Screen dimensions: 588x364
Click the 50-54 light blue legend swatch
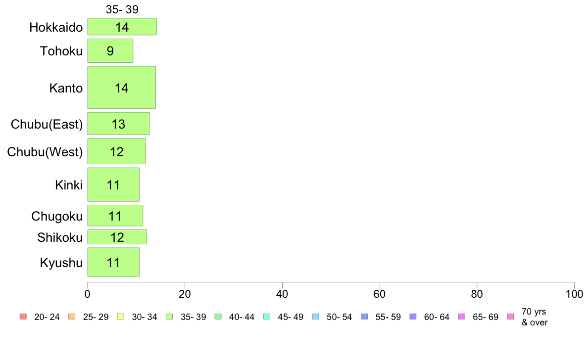click(315, 317)
